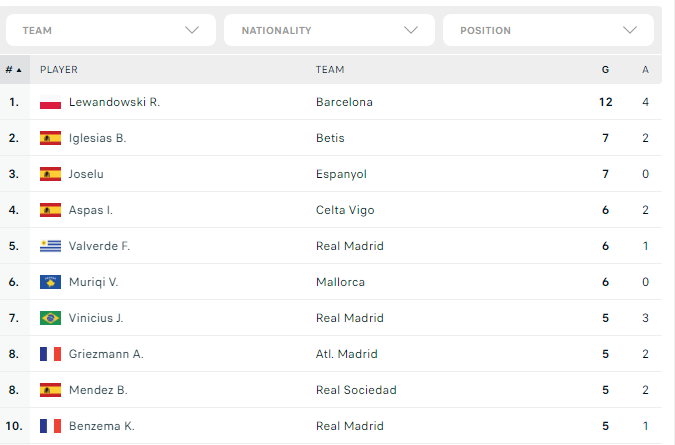Click the PLAYER column header
Screen dimensions: 675x445
click(59, 70)
